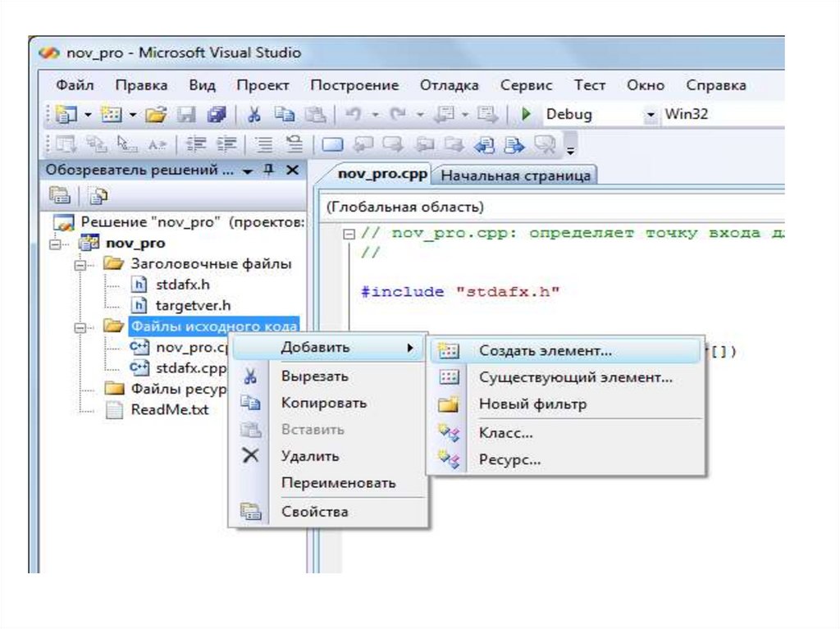840x629 pixels.
Task: Click the Cut scissors icon in toolbar
Action: coord(255,115)
